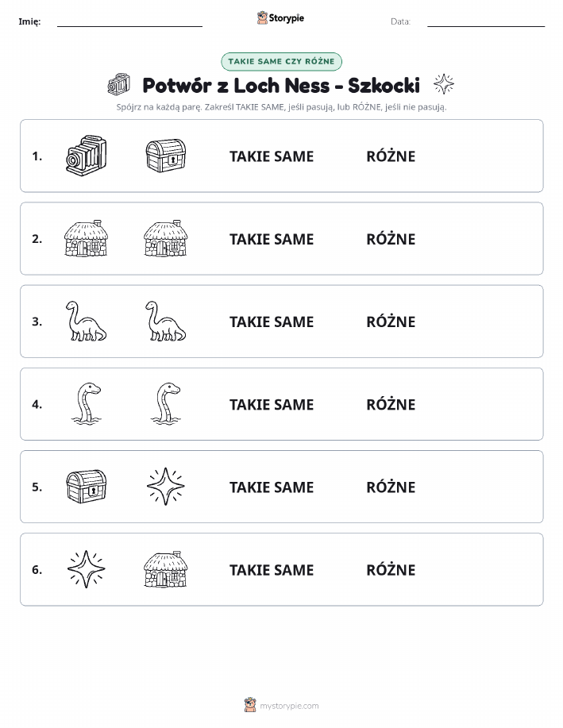
Task: Click the first Nessie icon in row 4
Action: [87, 403]
